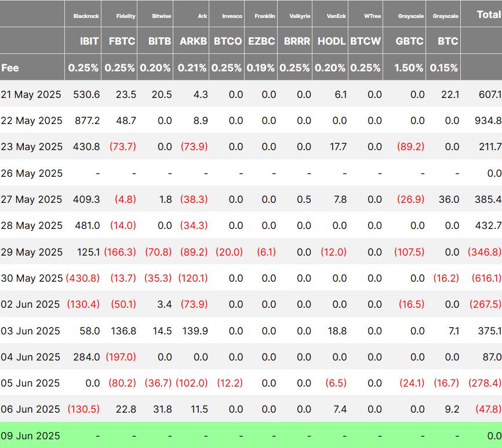
Task: Select the BRRR ticker header
Action: [297, 41]
